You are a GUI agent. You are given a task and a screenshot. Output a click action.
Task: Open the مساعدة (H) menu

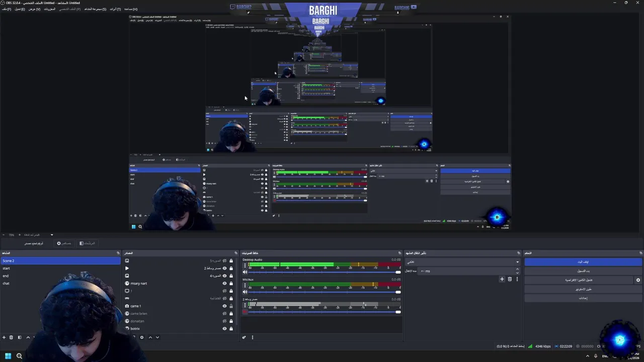[x=131, y=9]
